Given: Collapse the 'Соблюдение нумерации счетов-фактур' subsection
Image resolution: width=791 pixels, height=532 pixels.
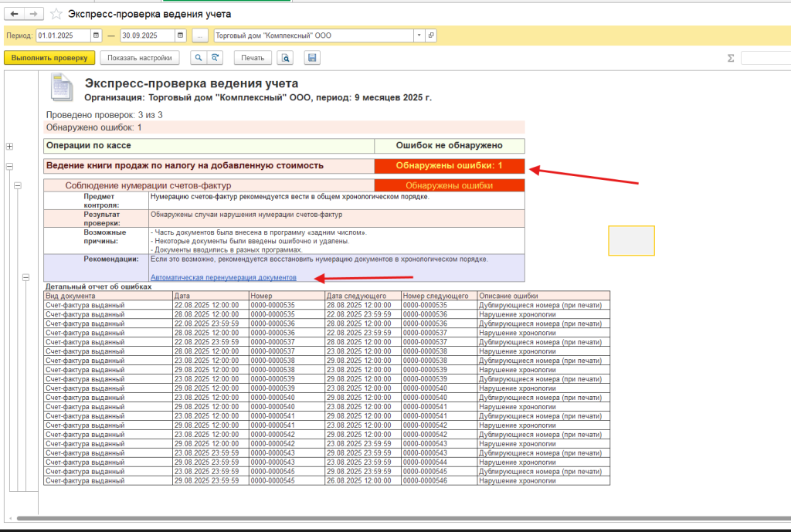Looking at the screenshot, I should pos(18,185).
